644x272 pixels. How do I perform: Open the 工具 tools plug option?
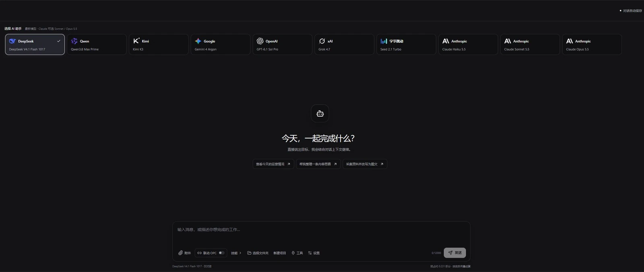297,253
